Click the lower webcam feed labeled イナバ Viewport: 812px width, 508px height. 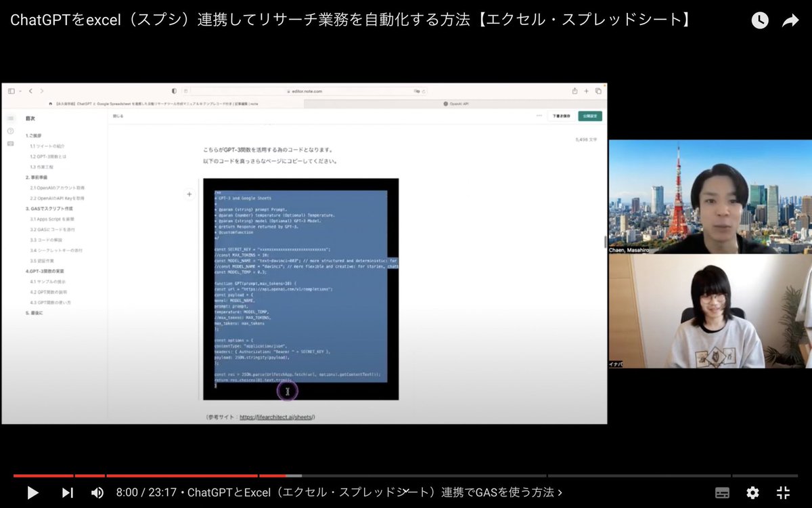(710, 311)
